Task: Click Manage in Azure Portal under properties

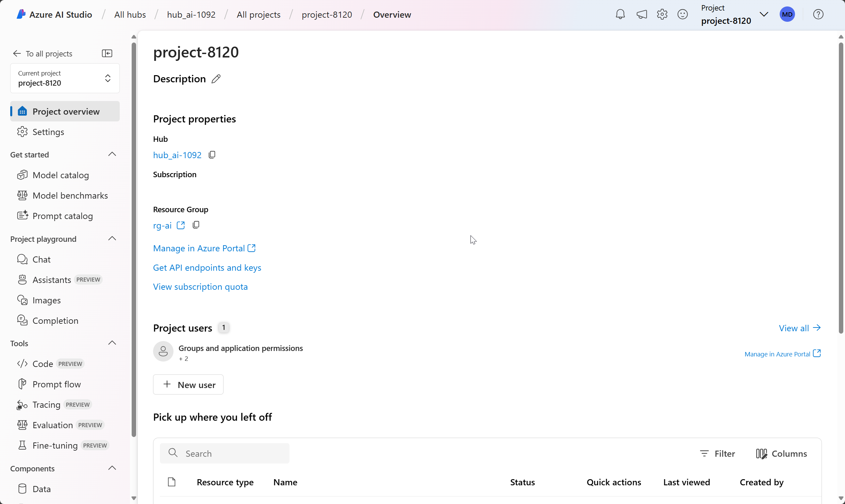Action: point(204,248)
